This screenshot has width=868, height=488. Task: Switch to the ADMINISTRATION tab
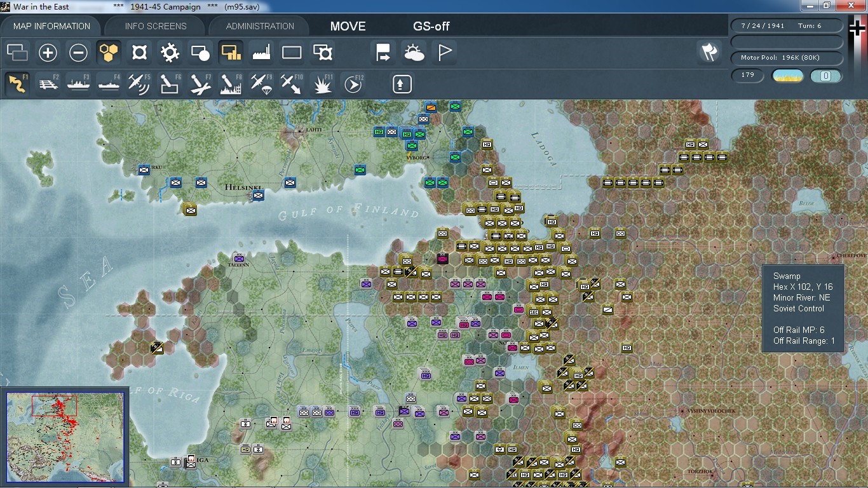(x=260, y=26)
